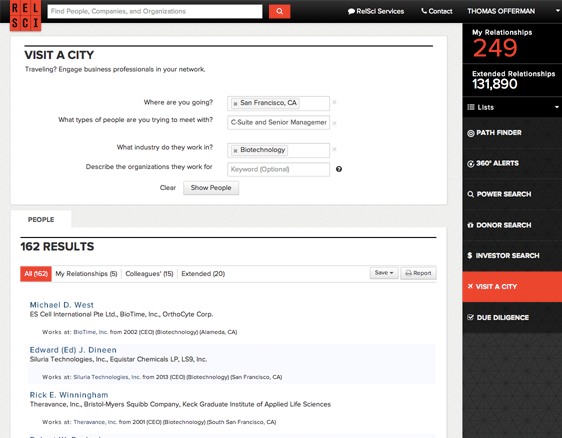Image resolution: width=562 pixels, height=438 pixels.
Task: Open BioTime, Inc. company link
Action: tap(90, 332)
